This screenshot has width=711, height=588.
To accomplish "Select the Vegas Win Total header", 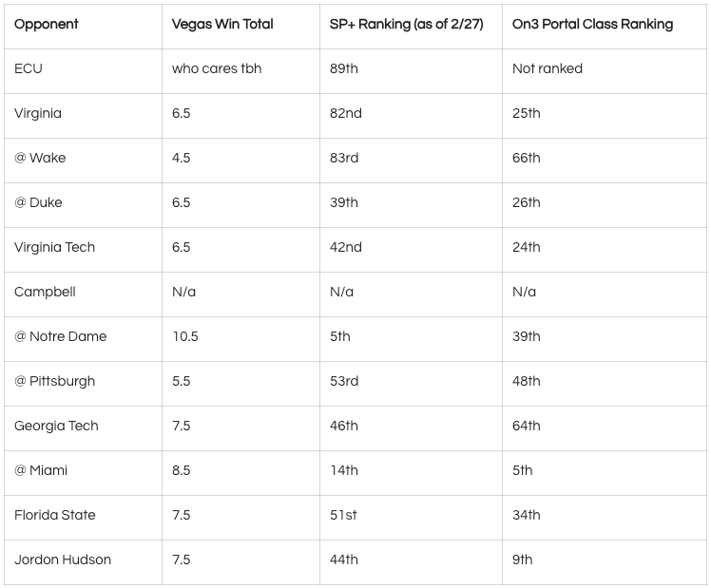I will 240,27.
